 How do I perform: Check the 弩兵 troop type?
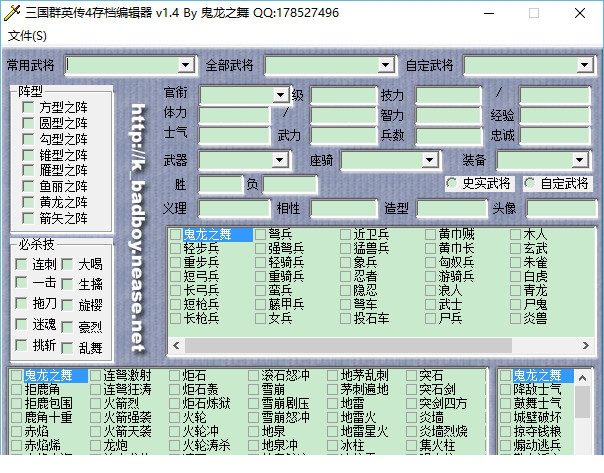[x=260, y=234]
